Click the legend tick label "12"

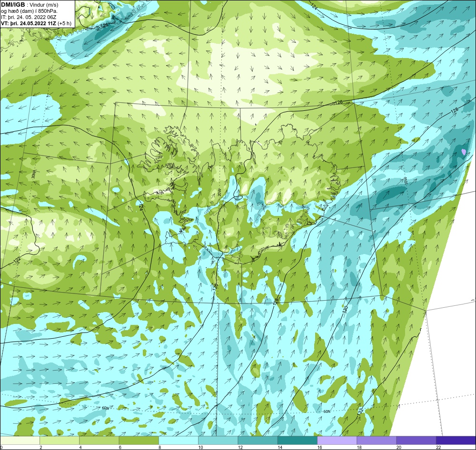pyautogui.click(x=240, y=447)
